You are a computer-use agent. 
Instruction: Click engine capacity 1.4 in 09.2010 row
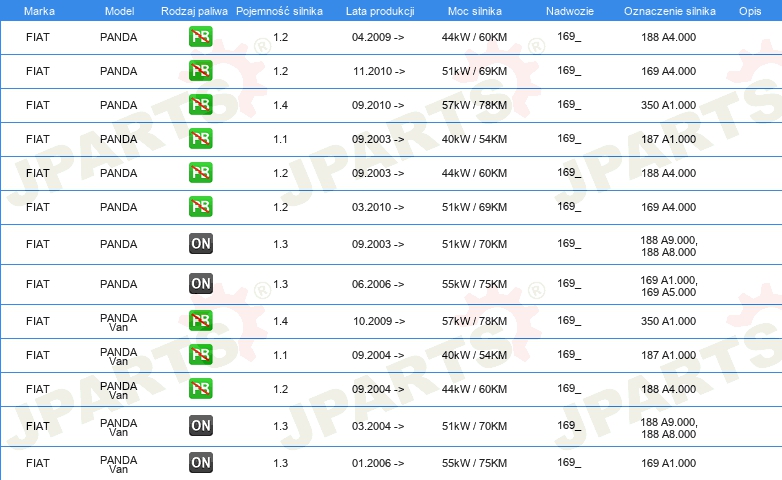pyautogui.click(x=280, y=105)
